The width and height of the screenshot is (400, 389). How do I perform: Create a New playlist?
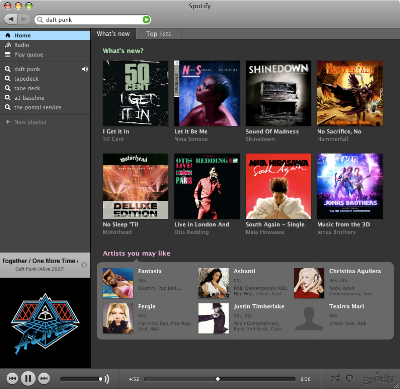point(45,122)
